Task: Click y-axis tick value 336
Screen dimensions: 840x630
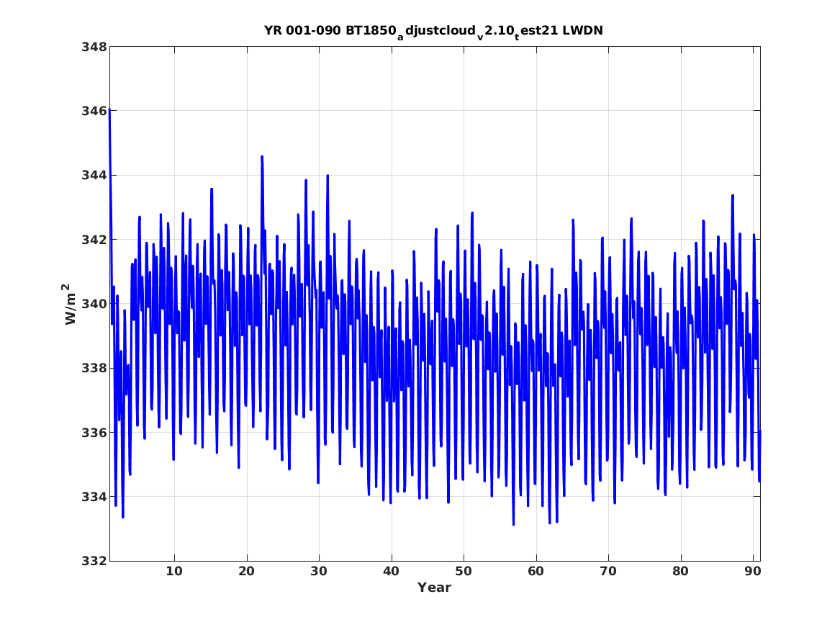Action: tap(94, 433)
